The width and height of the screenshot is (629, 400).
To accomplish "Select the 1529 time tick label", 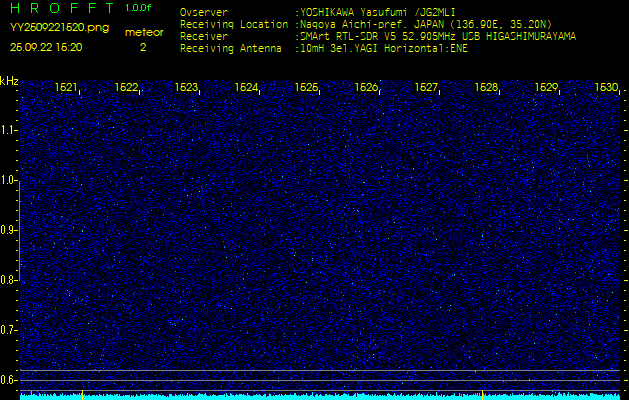I will pyautogui.click(x=546, y=88).
